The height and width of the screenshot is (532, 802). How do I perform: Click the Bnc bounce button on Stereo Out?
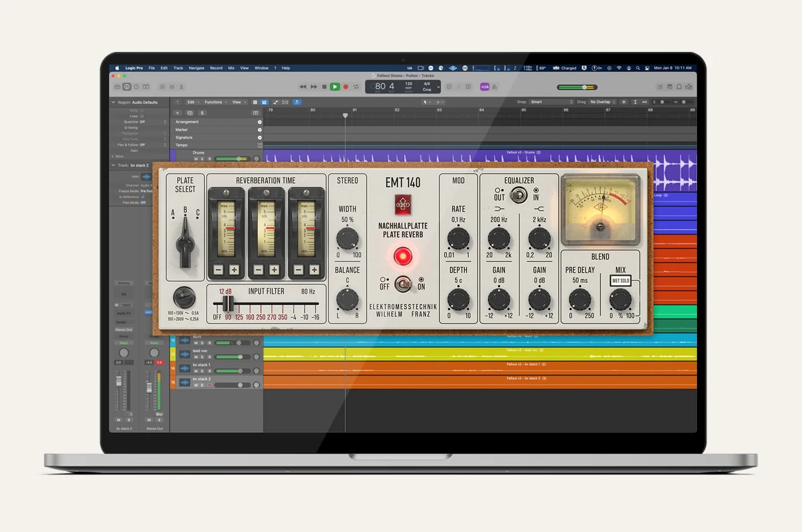(x=159, y=414)
